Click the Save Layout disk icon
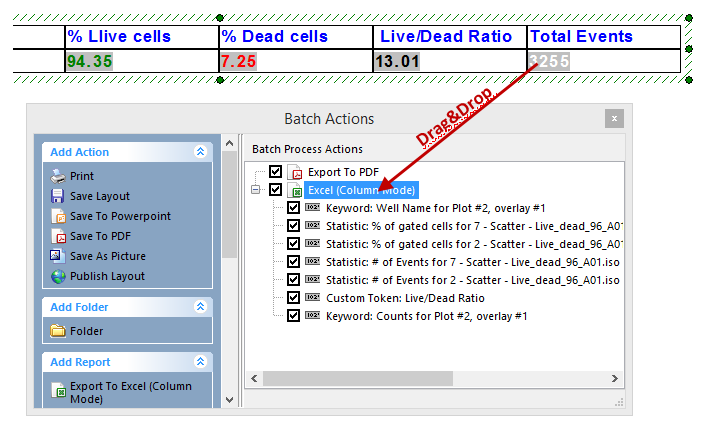The height and width of the screenshot is (426, 706). coord(57,196)
